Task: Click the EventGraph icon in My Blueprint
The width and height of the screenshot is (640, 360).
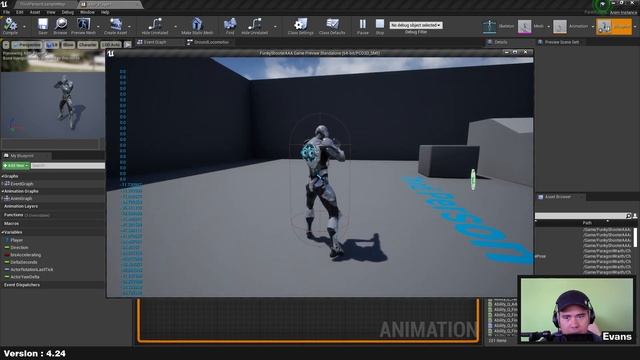Action: [7, 184]
